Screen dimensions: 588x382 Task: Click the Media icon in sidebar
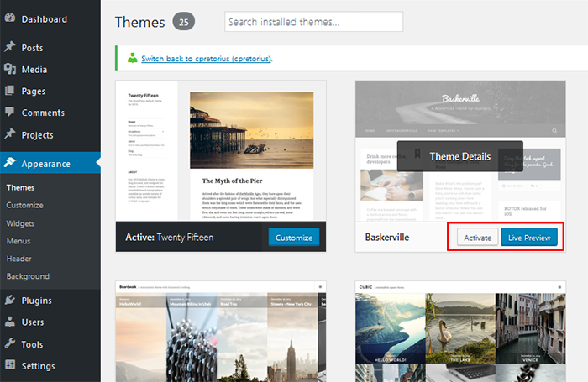[x=10, y=69]
